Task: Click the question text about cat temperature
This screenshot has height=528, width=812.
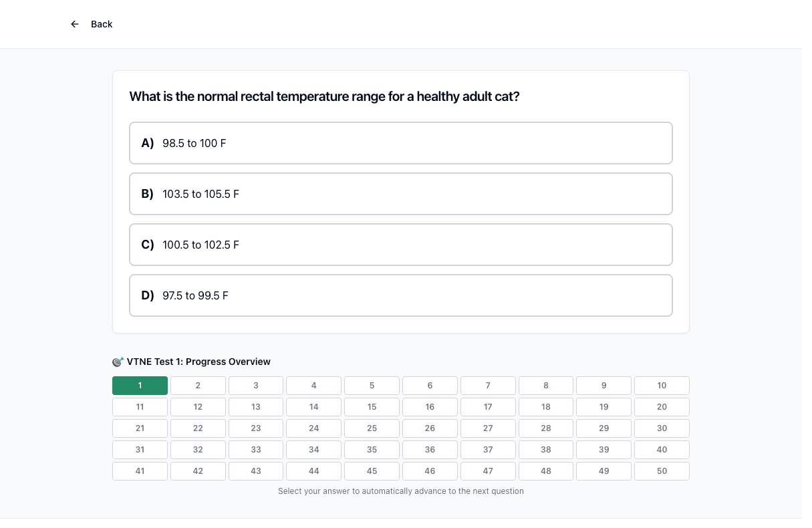Action: [x=325, y=96]
